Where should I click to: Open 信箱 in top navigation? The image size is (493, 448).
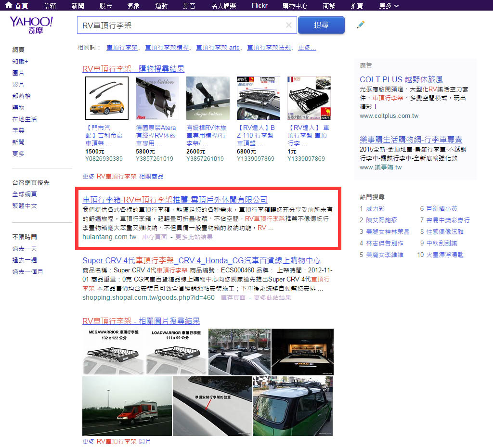50,6
